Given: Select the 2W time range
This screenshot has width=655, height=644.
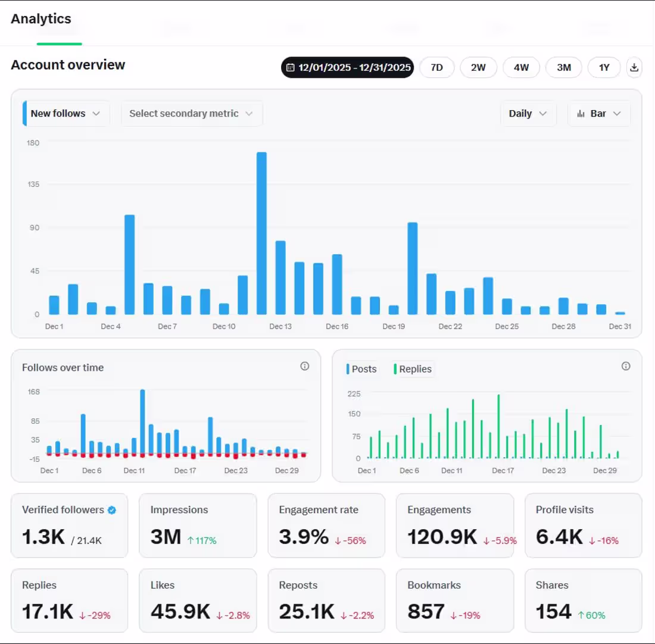Looking at the screenshot, I should [x=478, y=67].
